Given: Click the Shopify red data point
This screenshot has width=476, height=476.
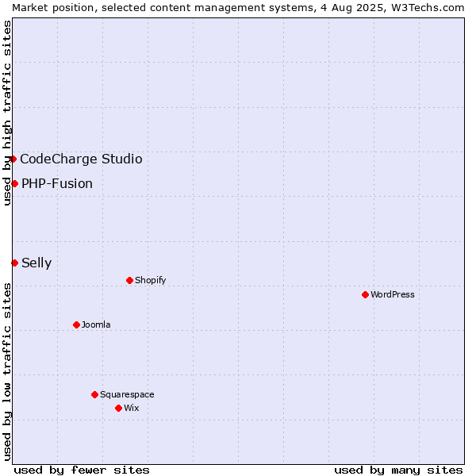Looking at the screenshot, I should (129, 281).
